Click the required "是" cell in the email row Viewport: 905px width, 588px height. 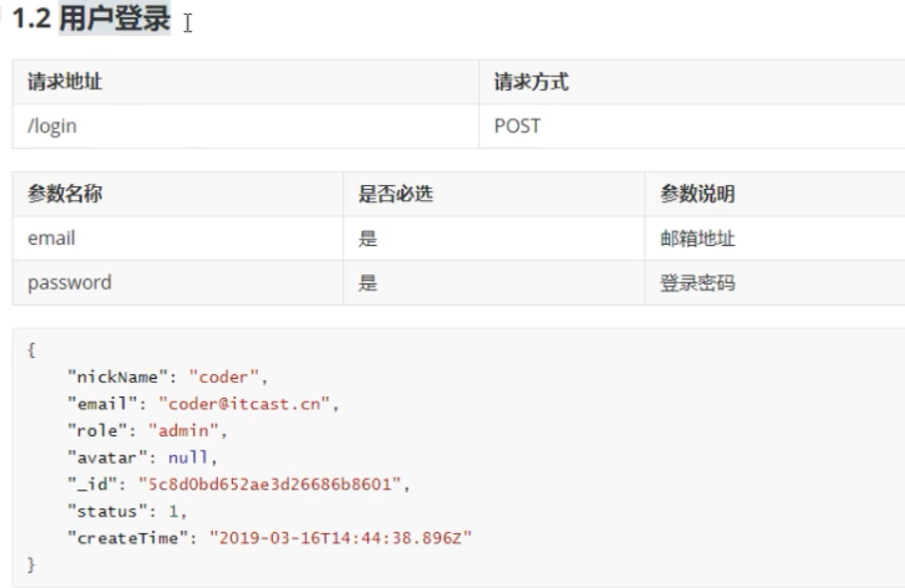(x=368, y=239)
